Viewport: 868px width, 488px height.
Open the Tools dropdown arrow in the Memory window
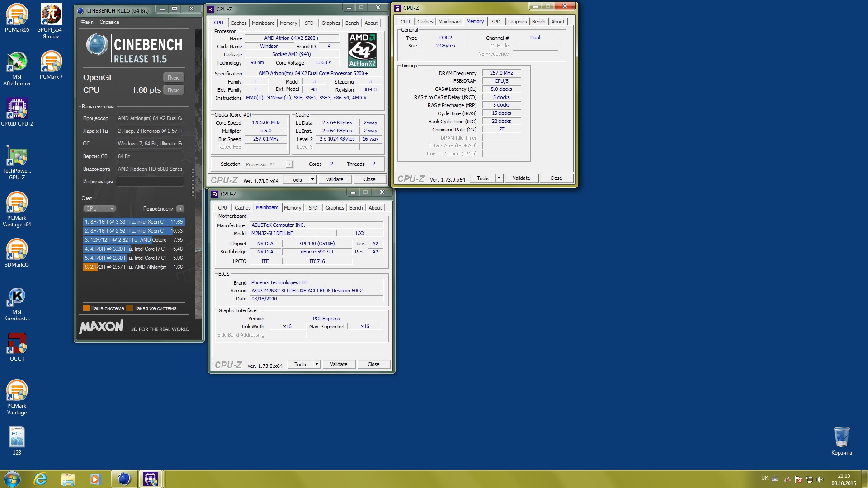(x=499, y=178)
